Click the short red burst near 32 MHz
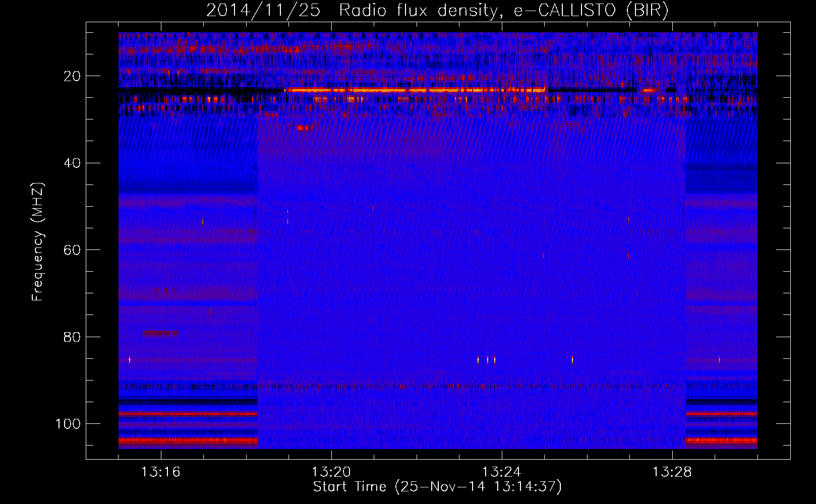The image size is (816, 504). point(305,128)
